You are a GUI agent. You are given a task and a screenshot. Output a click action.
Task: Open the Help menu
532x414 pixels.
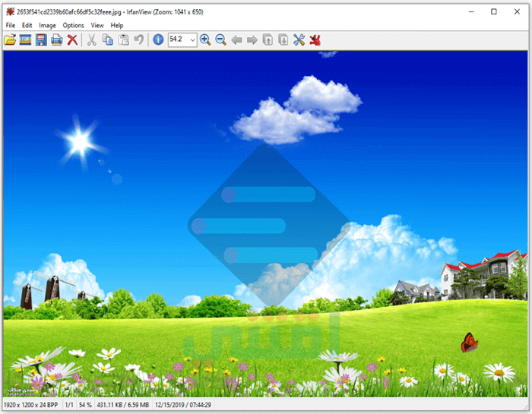117,25
